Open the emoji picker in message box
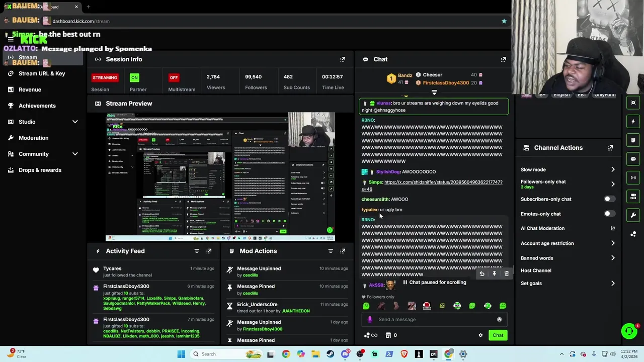Screen dimensions: 644x362 pyautogui.click(x=499, y=319)
